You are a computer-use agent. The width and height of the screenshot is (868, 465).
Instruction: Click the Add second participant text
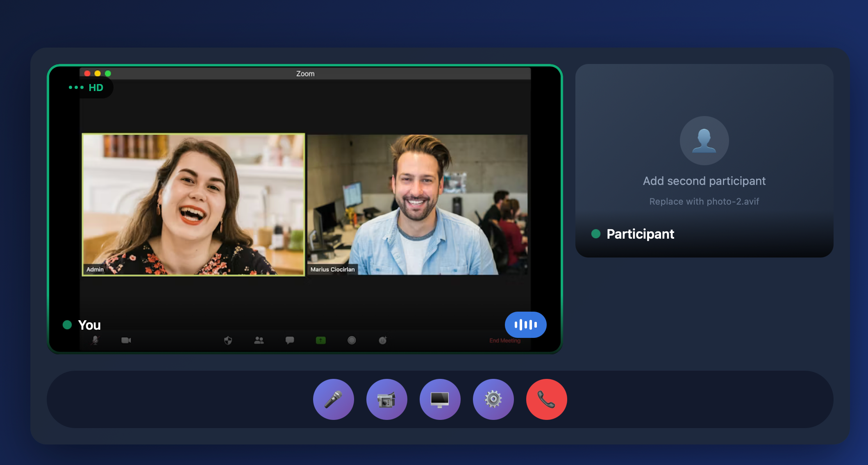(x=704, y=181)
